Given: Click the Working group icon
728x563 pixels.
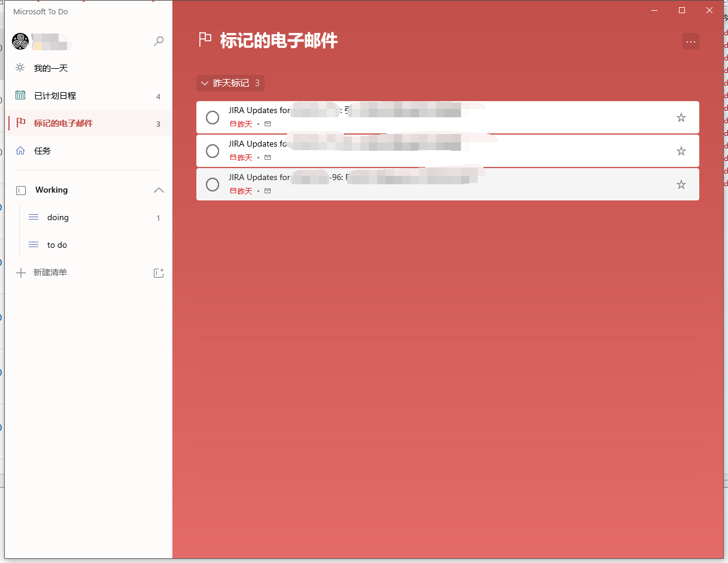Looking at the screenshot, I should click(21, 190).
